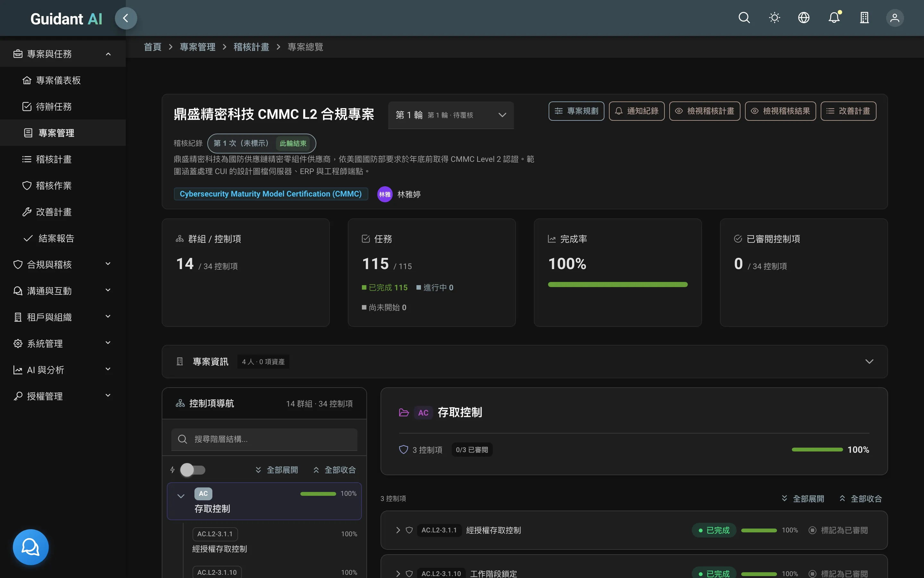Click the 首頁 breadcrumb link
Screen dimensions: 924x578
(x=152, y=47)
